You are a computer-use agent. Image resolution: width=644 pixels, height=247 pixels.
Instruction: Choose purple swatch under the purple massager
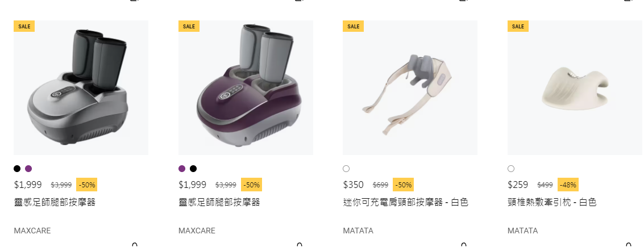pos(182,169)
